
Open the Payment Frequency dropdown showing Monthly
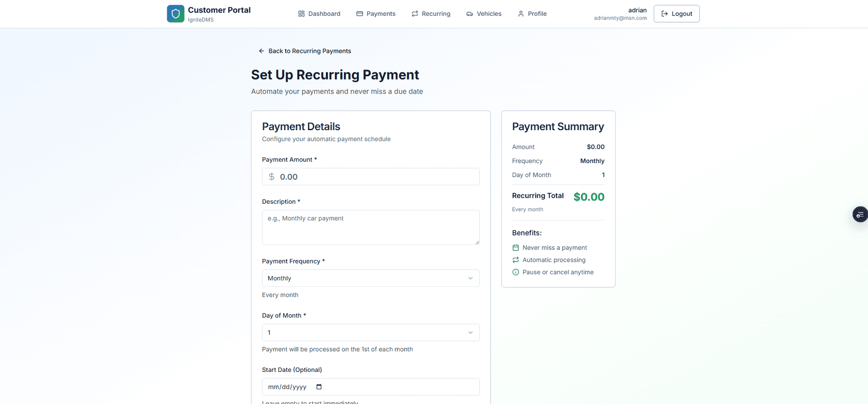(371, 278)
